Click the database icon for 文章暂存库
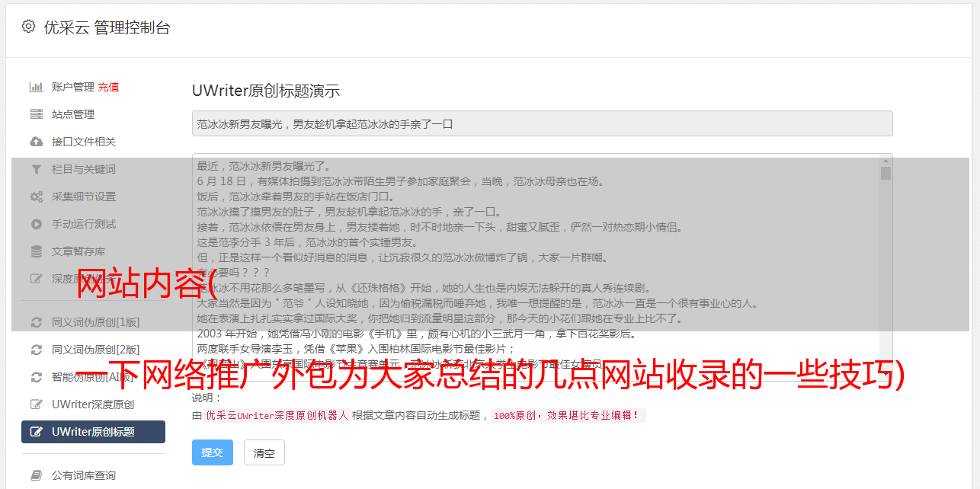 point(36,251)
